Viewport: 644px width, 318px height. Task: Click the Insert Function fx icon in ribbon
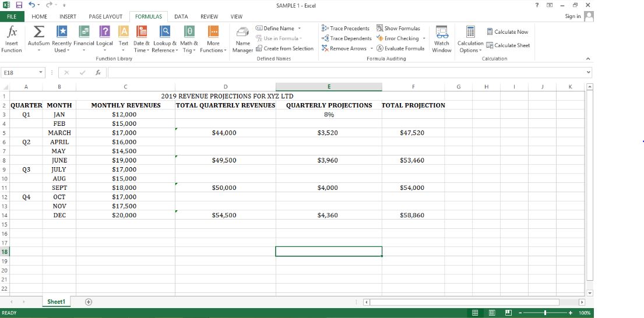(x=12, y=32)
